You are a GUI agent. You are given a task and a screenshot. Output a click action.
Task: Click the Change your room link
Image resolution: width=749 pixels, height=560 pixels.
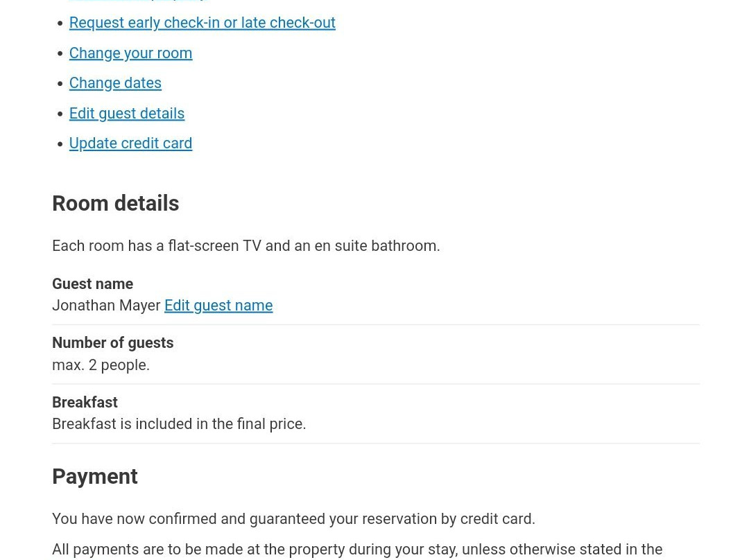click(x=130, y=53)
